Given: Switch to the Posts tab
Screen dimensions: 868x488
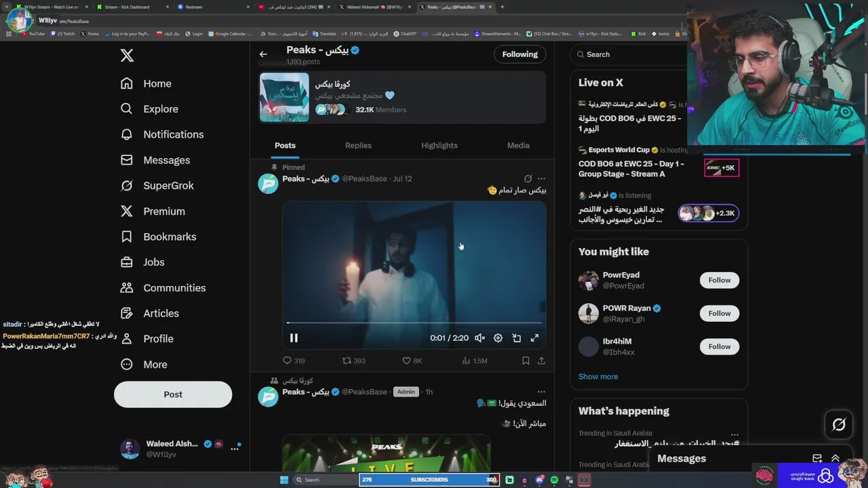Looking at the screenshot, I should pos(285,146).
